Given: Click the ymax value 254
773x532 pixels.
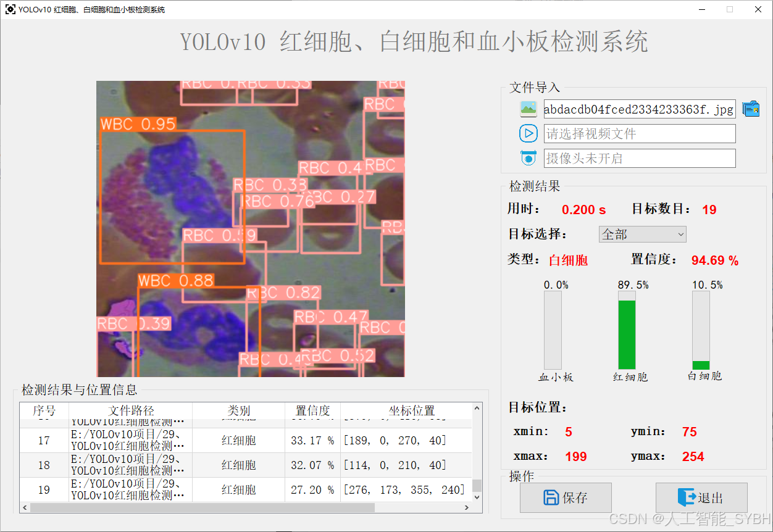Looking at the screenshot, I should (x=693, y=457).
